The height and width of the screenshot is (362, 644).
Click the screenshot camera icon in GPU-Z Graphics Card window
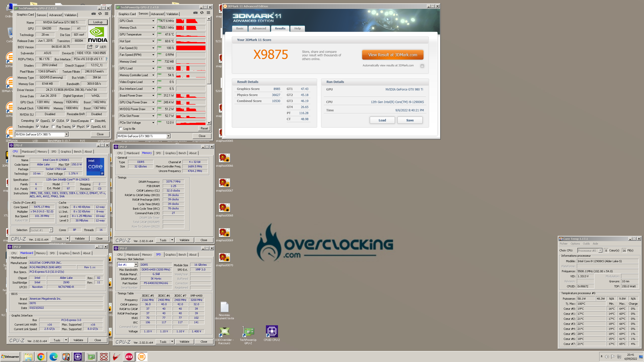pyautogui.click(x=94, y=14)
